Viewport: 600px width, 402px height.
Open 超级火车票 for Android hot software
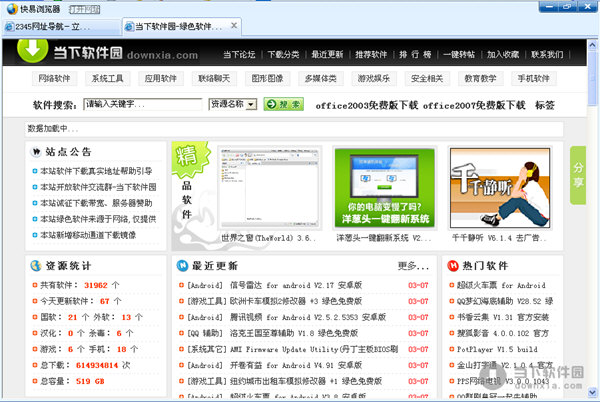click(501, 285)
